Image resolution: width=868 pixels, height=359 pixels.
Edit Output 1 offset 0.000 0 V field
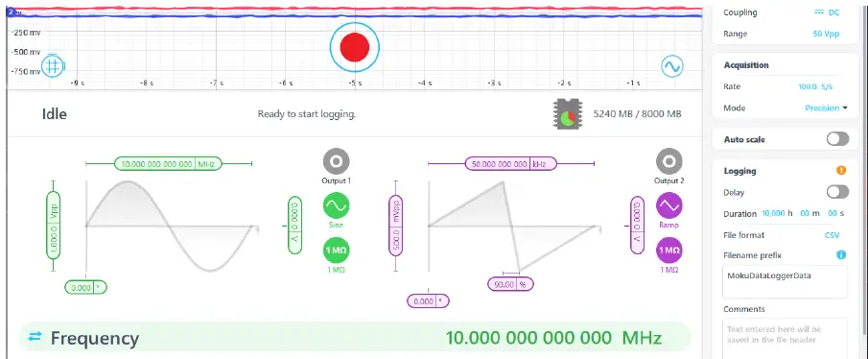click(x=295, y=225)
